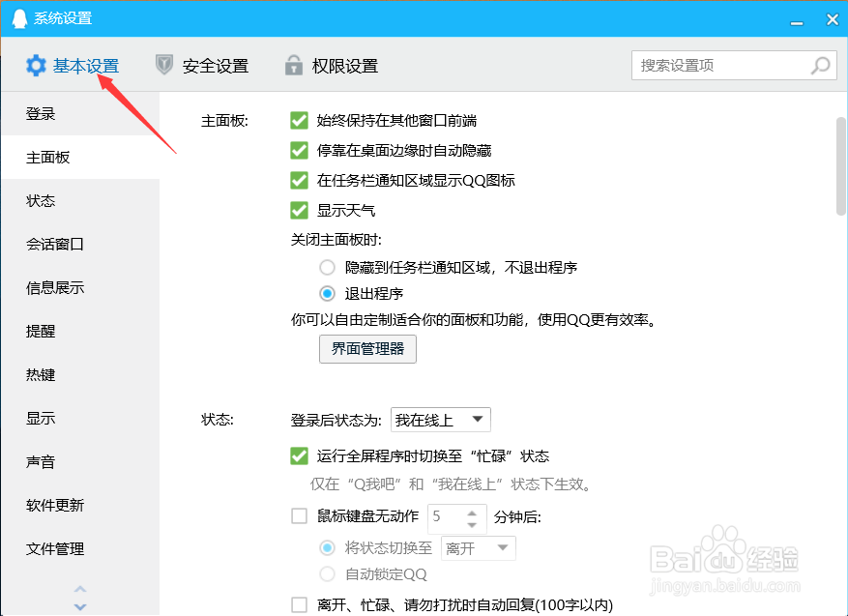Open 热键 settings in sidebar
This screenshot has width=848, height=616.
tap(80, 375)
